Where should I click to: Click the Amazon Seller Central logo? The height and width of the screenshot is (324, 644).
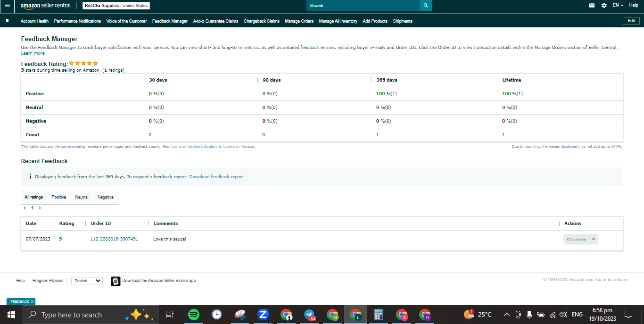click(45, 6)
